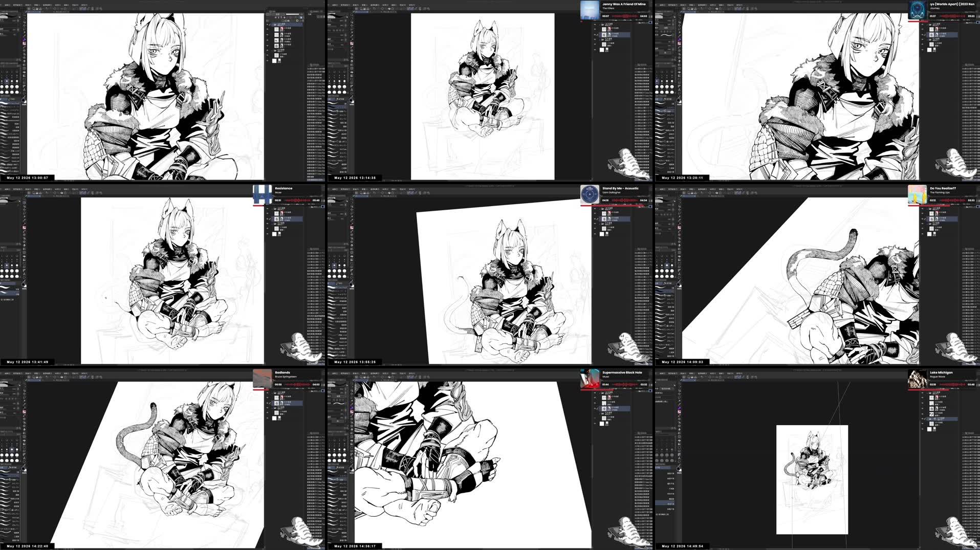Select the highlighted layer in the 14:09:03 frame
The image size is (980, 550).
[x=942, y=219]
